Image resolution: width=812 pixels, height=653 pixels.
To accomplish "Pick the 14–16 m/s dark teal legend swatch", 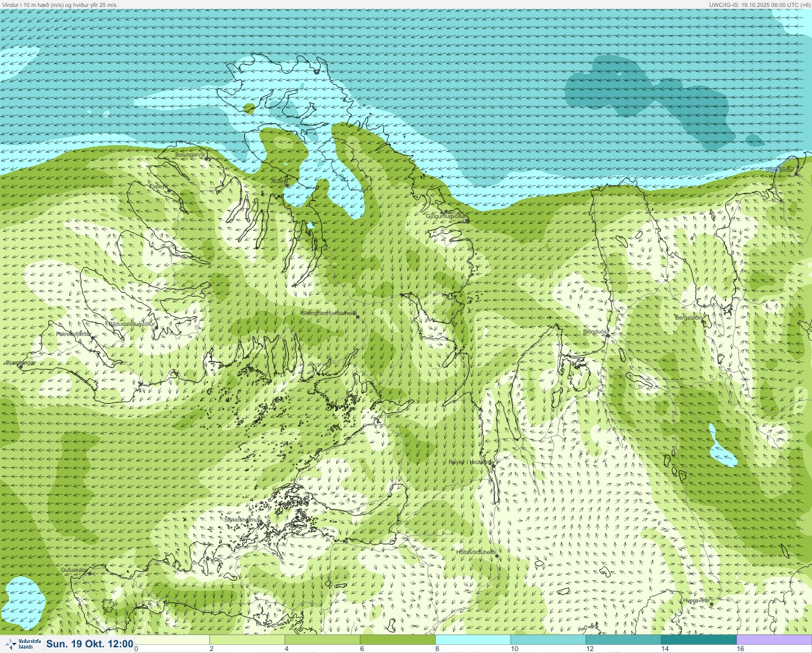I will click(698, 640).
